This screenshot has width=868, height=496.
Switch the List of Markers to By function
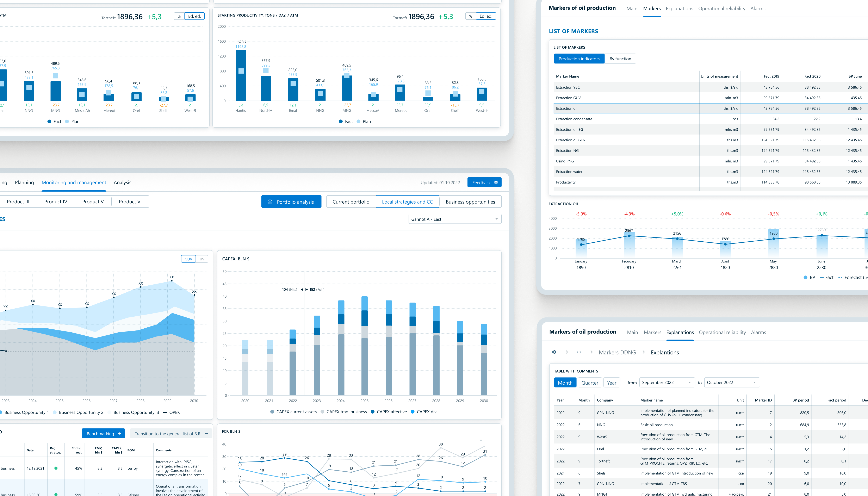pos(620,59)
